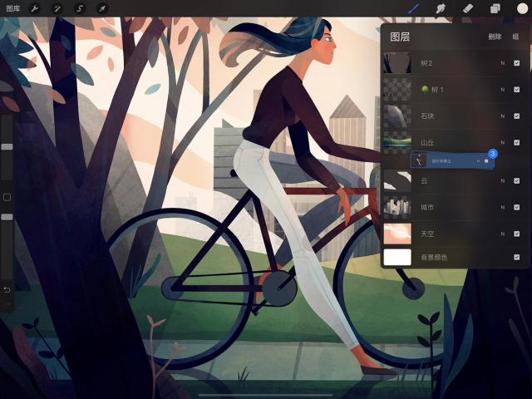Screen dimensions: 532x399
Task: Open the active color circle picker
Action: [x=522, y=8]
